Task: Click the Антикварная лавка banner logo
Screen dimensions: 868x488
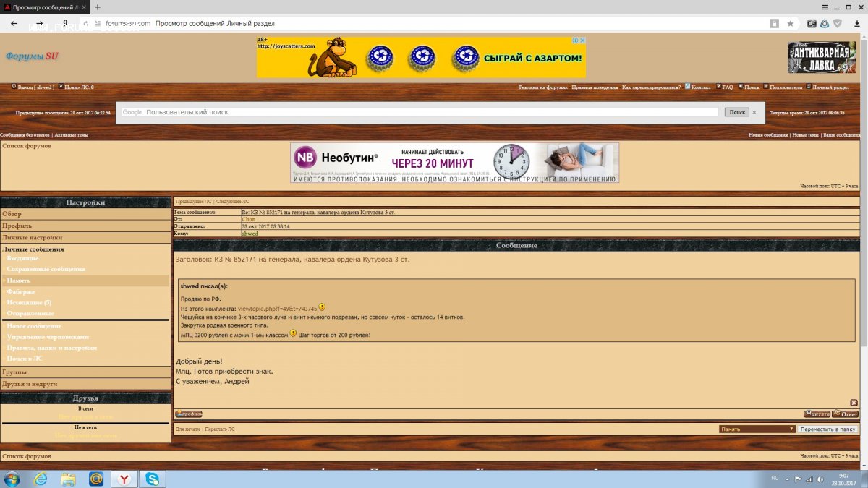Action: [x=821, y=57]
